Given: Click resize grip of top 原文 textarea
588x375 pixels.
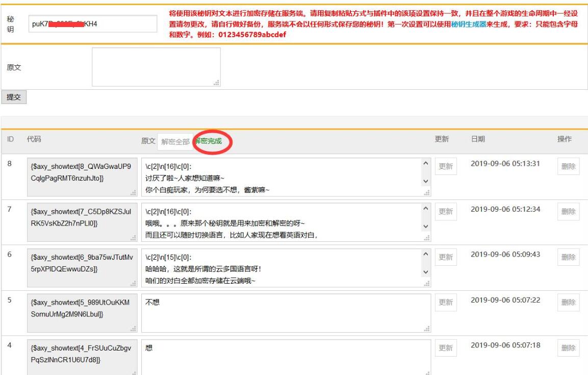Looking at the screenshot, I should (x=216, y=83).
